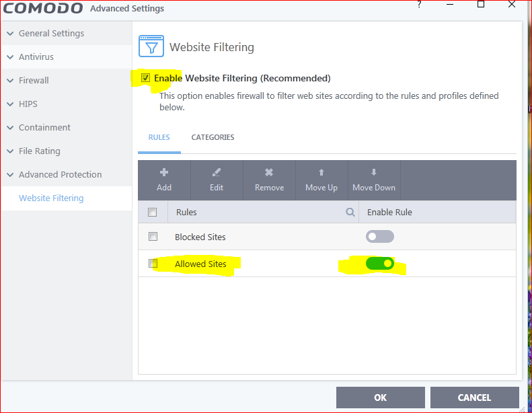The image size is (532, 413).
Task: Click the Website Filtering funnel icon
Action: (x=151, y=46)
